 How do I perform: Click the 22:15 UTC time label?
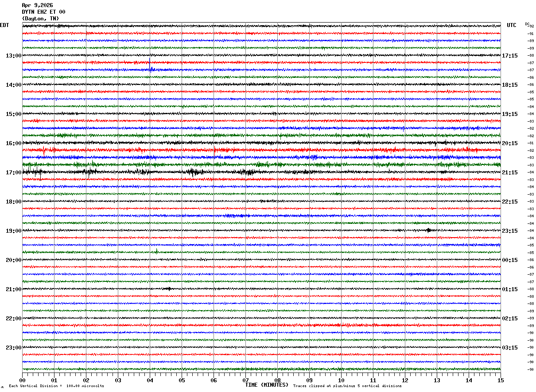click(510, 202)
